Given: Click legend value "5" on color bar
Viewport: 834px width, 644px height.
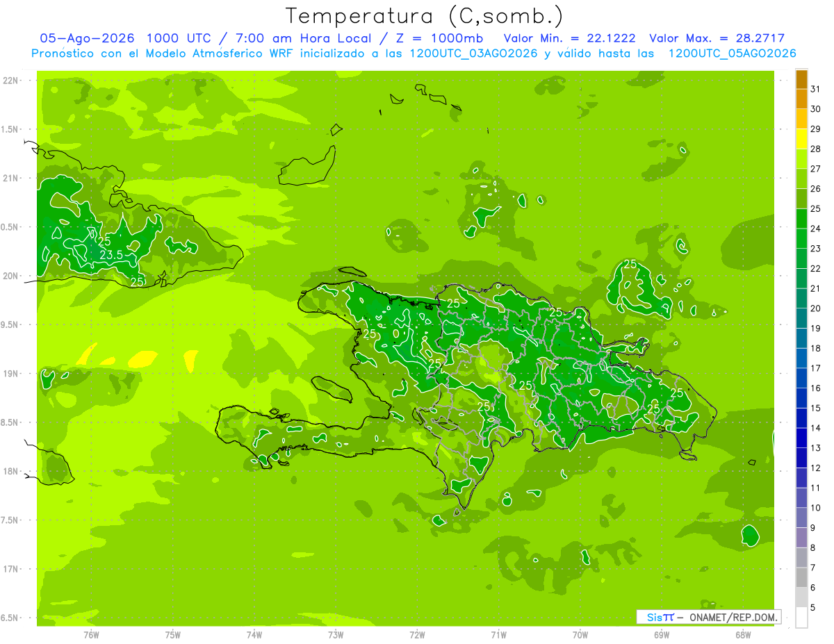Looking at the screenshot, I should (813, 607).
